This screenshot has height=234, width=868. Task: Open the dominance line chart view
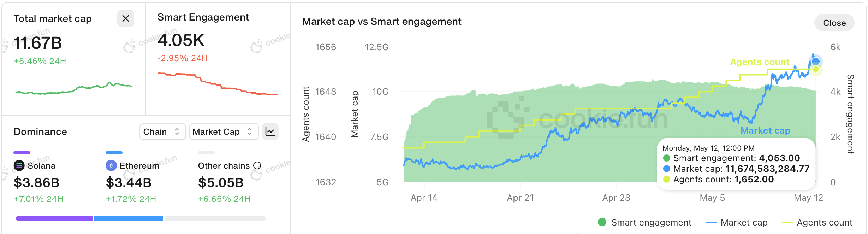pyautogui.click(x=270, y=132)
